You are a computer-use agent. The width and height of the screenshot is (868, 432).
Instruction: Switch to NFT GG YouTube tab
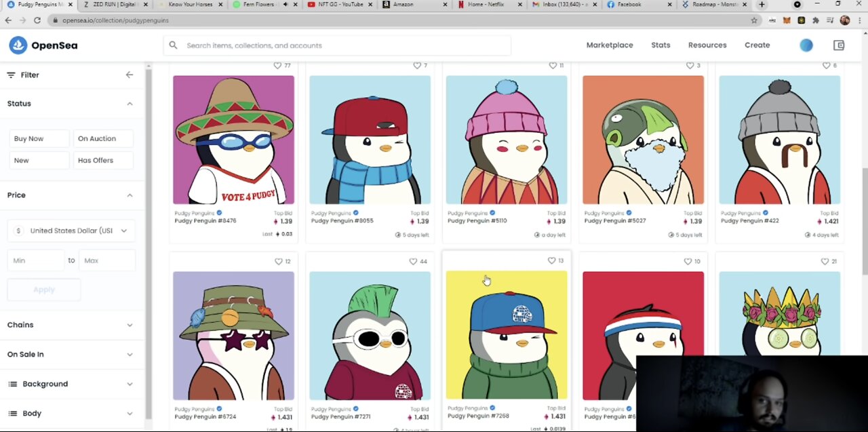[x=338, y=5]
